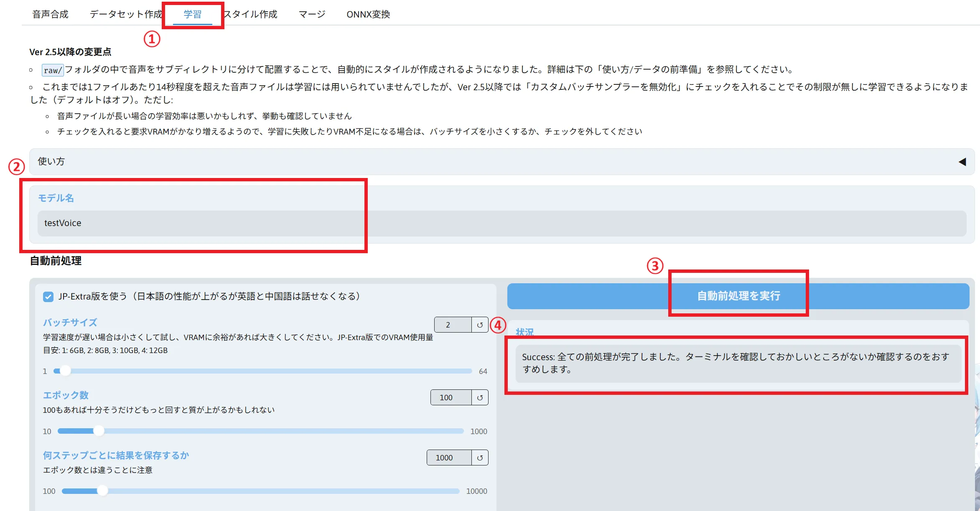Viewport: 980px width, 511px height.
Task: Focus the モデル名 text field
Action: coord(501,223)
